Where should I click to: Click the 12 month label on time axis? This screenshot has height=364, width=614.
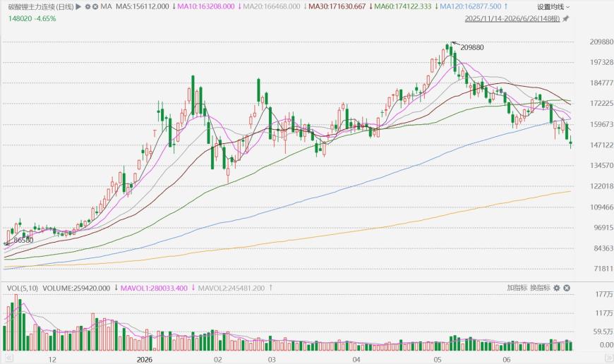pyautogui.click(x=52, y=360)
